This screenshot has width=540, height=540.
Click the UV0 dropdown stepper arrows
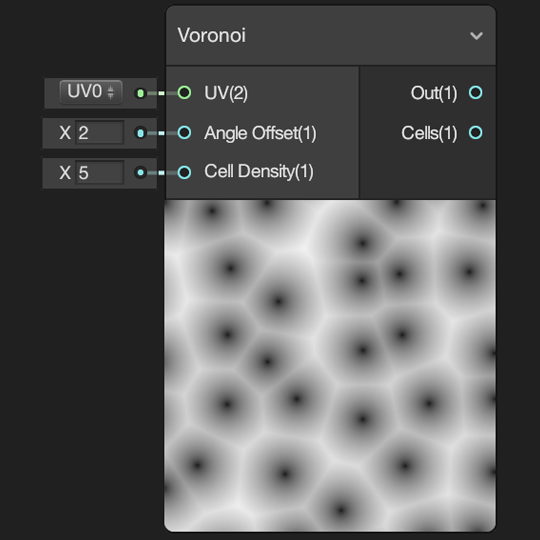click(x=111, y=92)
